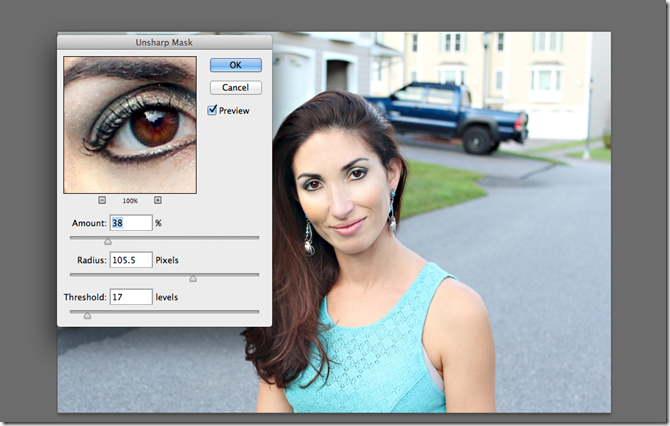Zoom in the preview with plus icon
The height and width of the screenshot is (426, 670).
pos(158,200)
